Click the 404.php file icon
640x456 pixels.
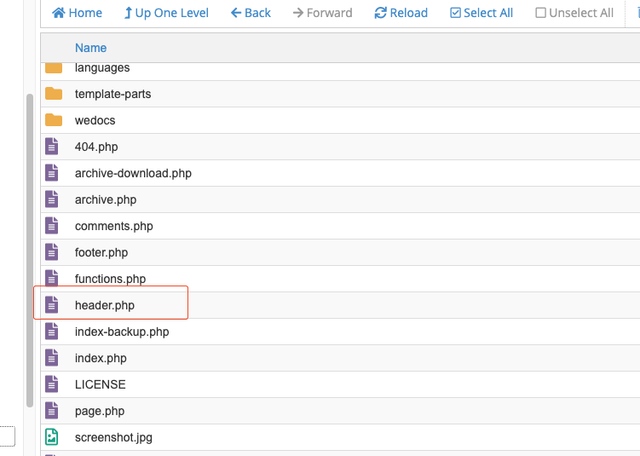click(x=51, y=147)
